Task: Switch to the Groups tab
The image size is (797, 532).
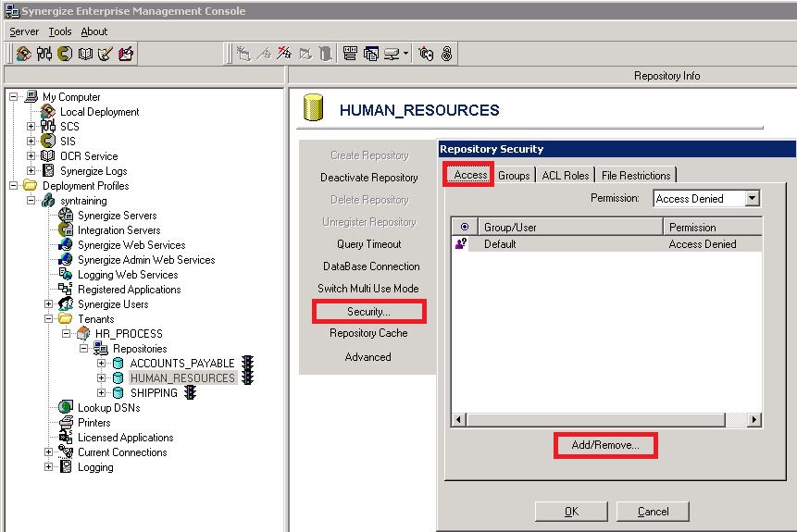Action: (514, 175)
